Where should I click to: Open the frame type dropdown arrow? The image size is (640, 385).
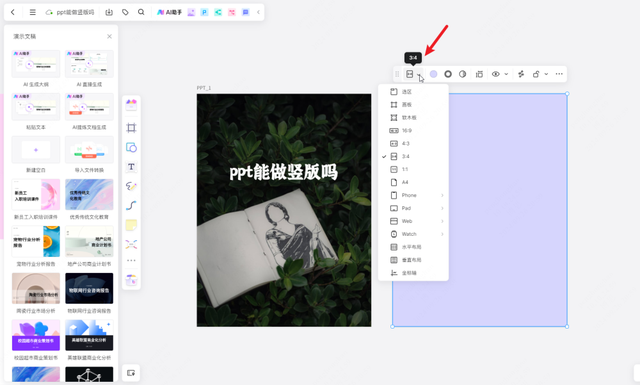pos(419,74)
